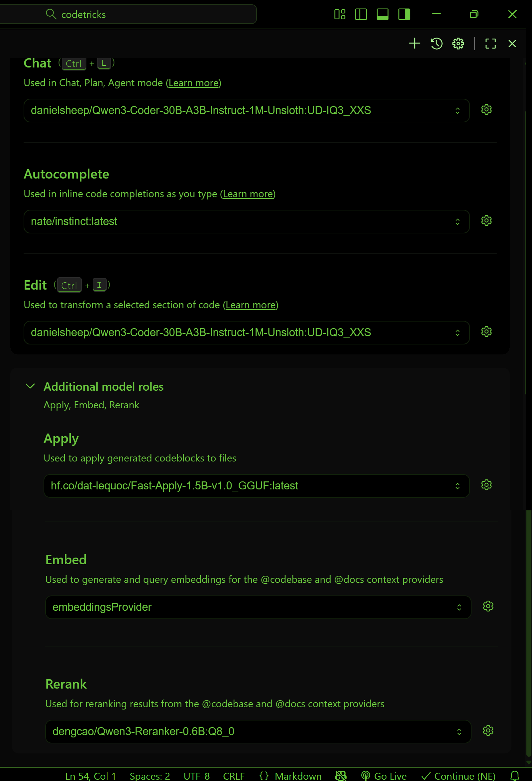Click Learn more link under Autocomplete
The height and width of the screenshot is (781, 532).
(x=248, y=194)
